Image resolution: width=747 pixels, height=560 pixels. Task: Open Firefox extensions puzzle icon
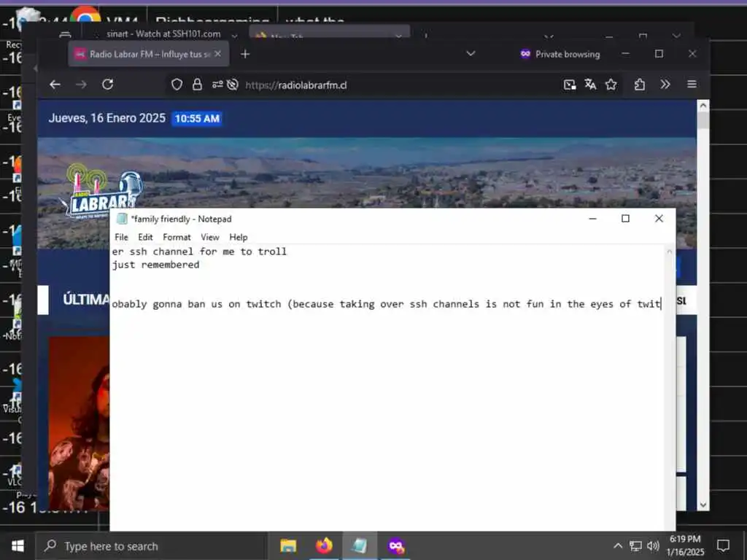click(640, 85)
